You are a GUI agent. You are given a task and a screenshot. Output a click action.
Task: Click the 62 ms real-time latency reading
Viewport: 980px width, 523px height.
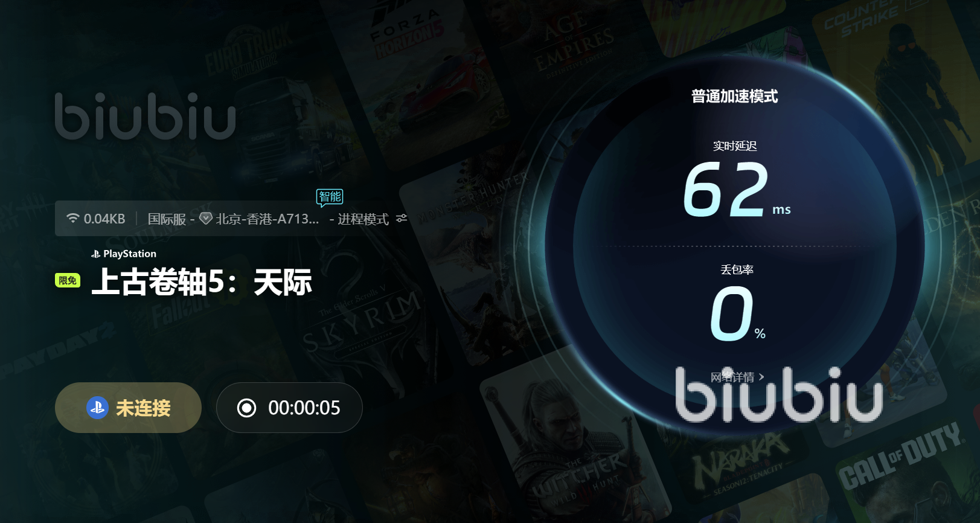click(737, 190)
